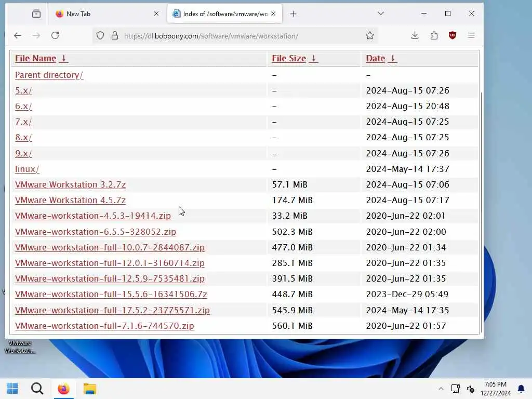The width and height of the screenshot is (532, 399).
Task: Download VMware Workstation 3.2.7z
Action: [x=70, y=184]
